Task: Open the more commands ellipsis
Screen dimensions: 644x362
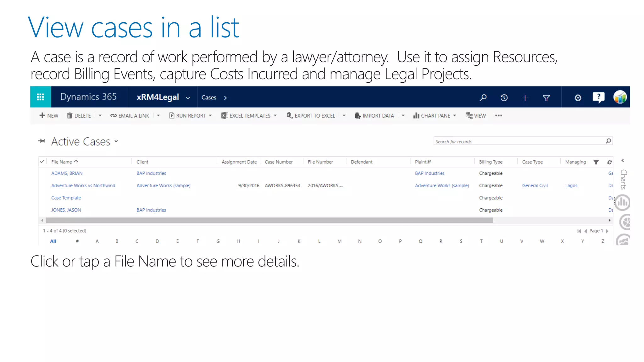Action: pos(498,116)
